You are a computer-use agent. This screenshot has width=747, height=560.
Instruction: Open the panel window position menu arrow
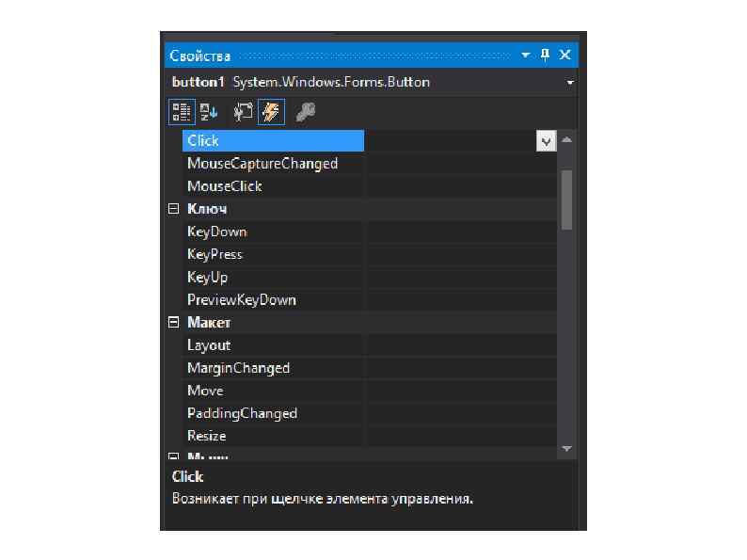(526, 56)
